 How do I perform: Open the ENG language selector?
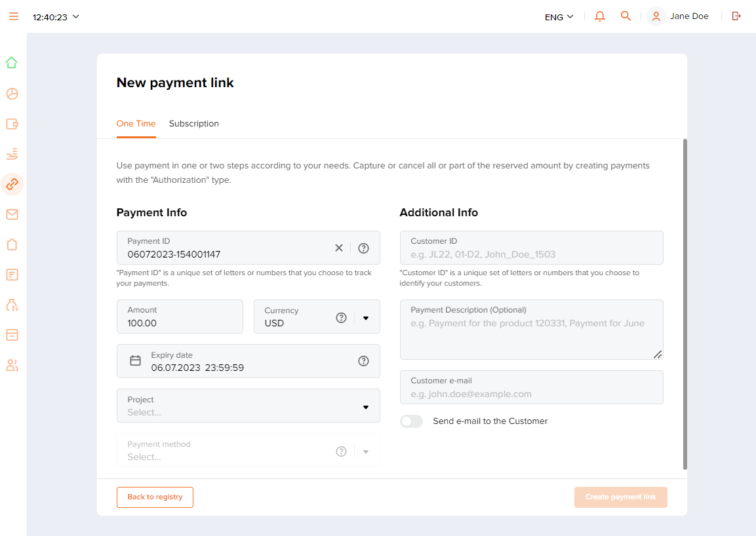[x=559, y=17]
